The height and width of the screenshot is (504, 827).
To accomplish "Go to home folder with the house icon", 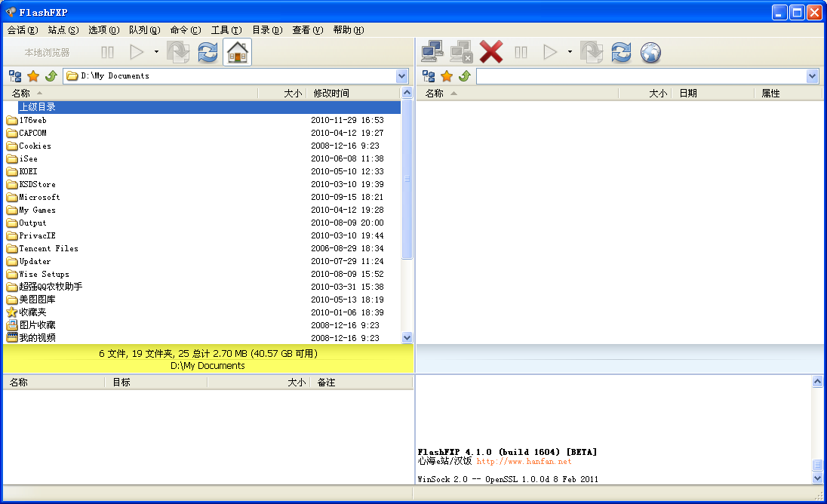I will tap(236, 51).
